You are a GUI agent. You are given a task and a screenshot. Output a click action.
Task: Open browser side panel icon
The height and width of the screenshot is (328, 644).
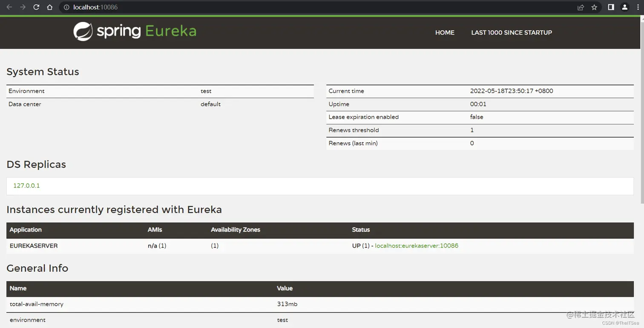611,7
